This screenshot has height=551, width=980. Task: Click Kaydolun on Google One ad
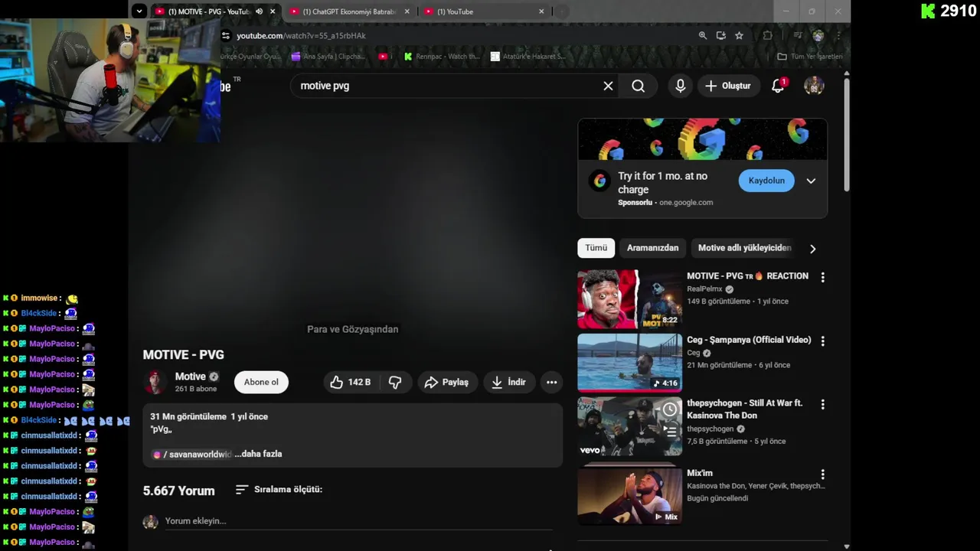(766, 181)
